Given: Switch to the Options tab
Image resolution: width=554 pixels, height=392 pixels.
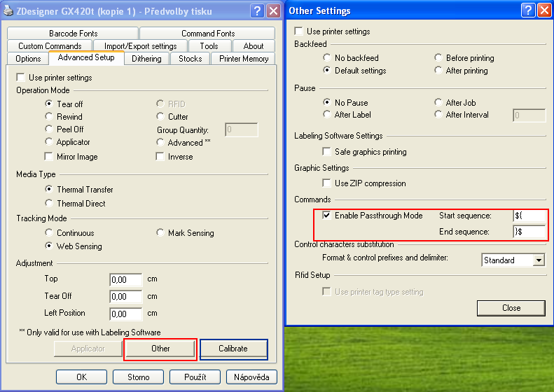Looking at the screenshot, I should (28, 59).
